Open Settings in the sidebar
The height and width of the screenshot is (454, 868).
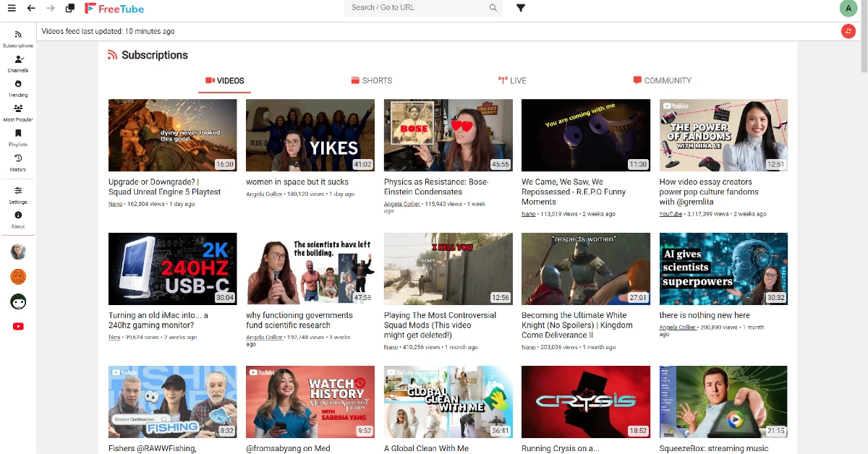pyautogui.click(x=18, y=195)
